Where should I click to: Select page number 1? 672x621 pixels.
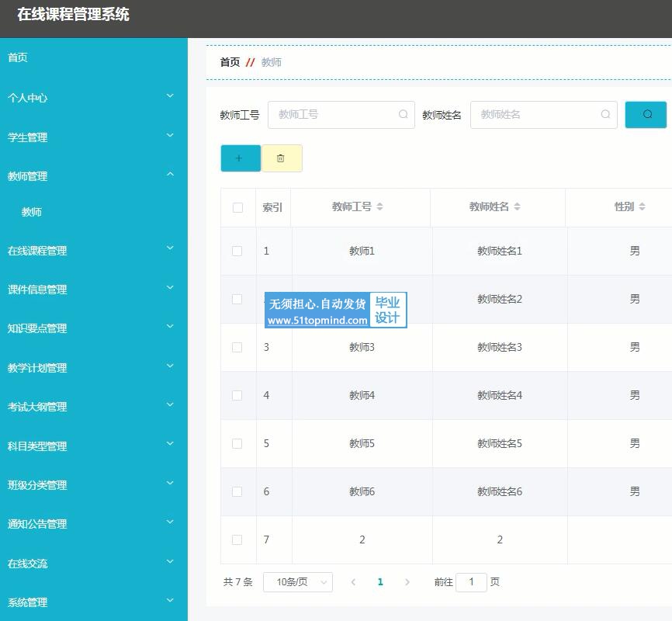pos(380,582)
